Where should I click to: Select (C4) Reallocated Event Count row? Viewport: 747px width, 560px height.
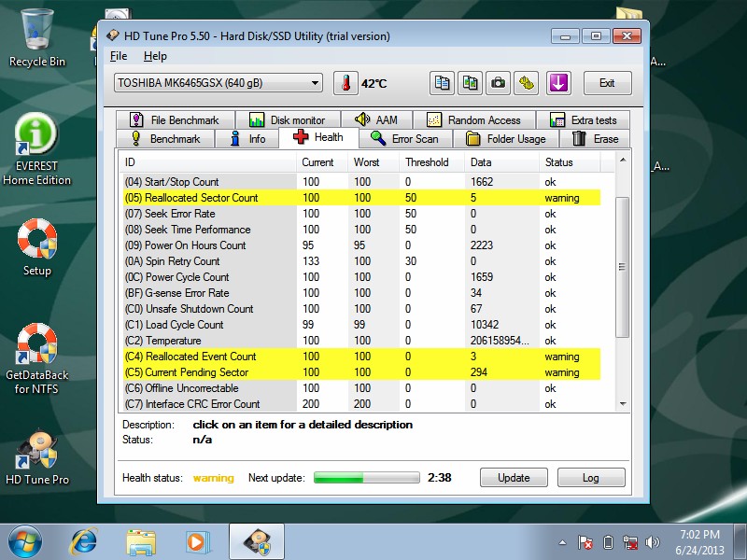362,357
